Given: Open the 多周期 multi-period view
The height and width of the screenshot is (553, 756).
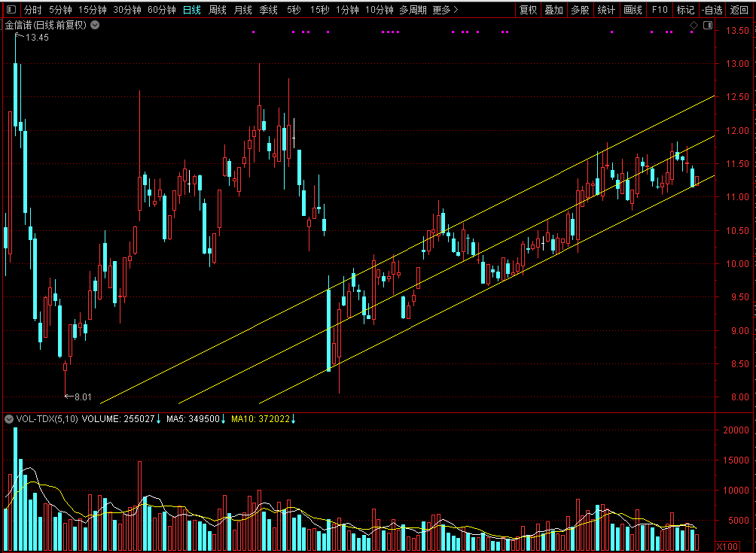Looking at the screenshot, I should pyautogui.click(x=413, y=10).
